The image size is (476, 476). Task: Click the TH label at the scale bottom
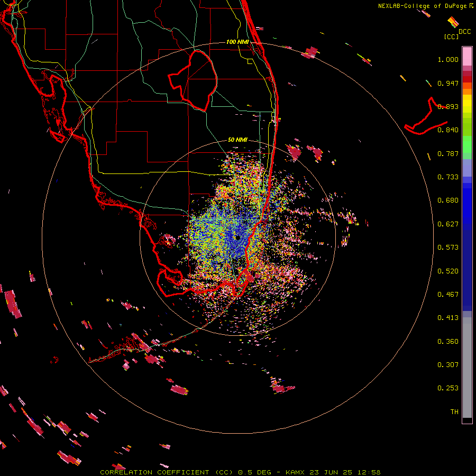454,412
